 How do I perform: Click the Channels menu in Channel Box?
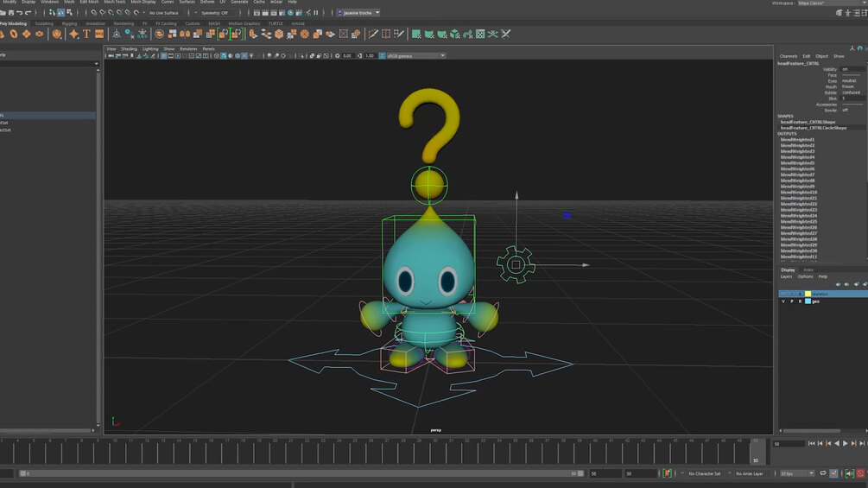789,56
